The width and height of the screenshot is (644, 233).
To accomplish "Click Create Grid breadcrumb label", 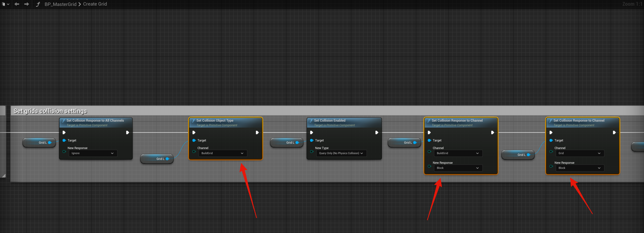I will [x=95, y=4].
